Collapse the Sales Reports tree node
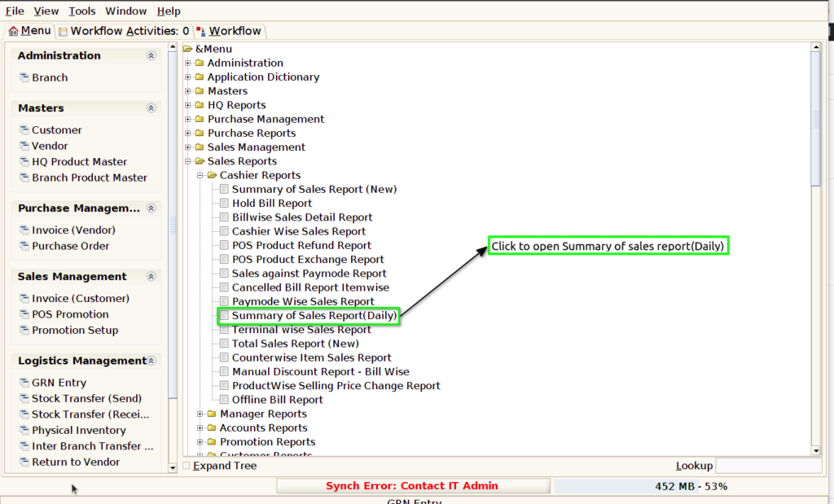Viewport: 834px width, 504px height. pos(188,161)
